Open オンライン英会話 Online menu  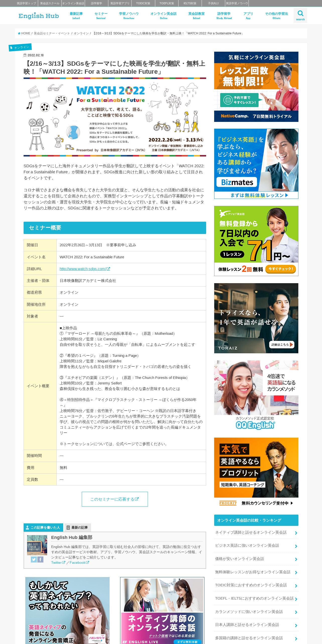[164, 16]
